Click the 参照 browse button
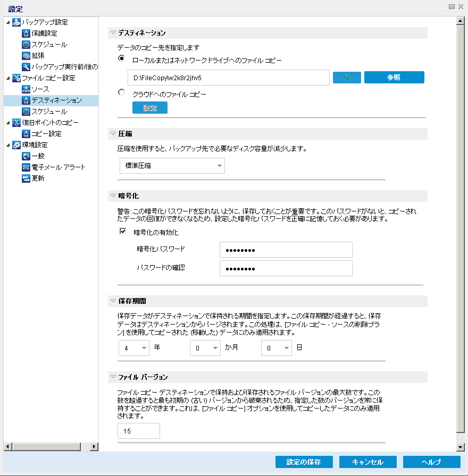468x476 pixels. coord(394,77)
